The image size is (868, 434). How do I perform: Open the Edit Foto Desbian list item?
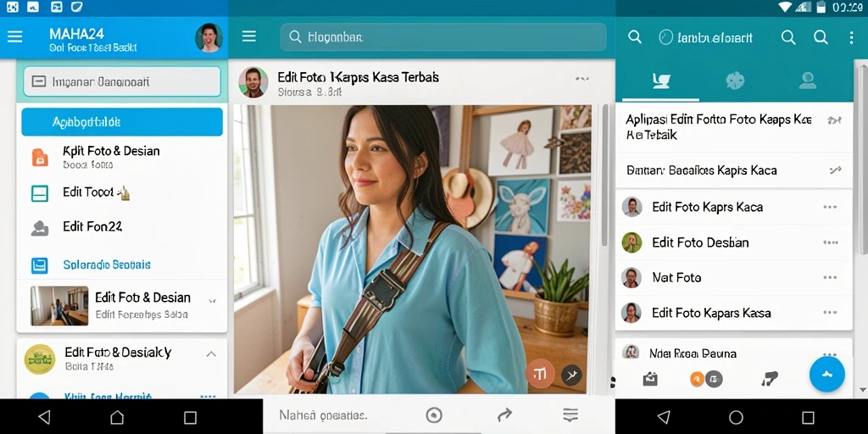[734, 242]
